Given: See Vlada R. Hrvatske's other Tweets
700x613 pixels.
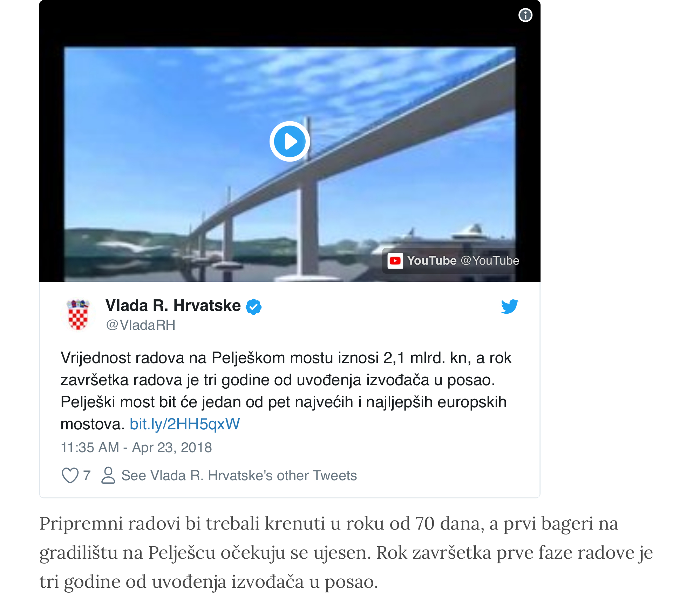Looking at the screenshot, I should (x=239, y=476).
